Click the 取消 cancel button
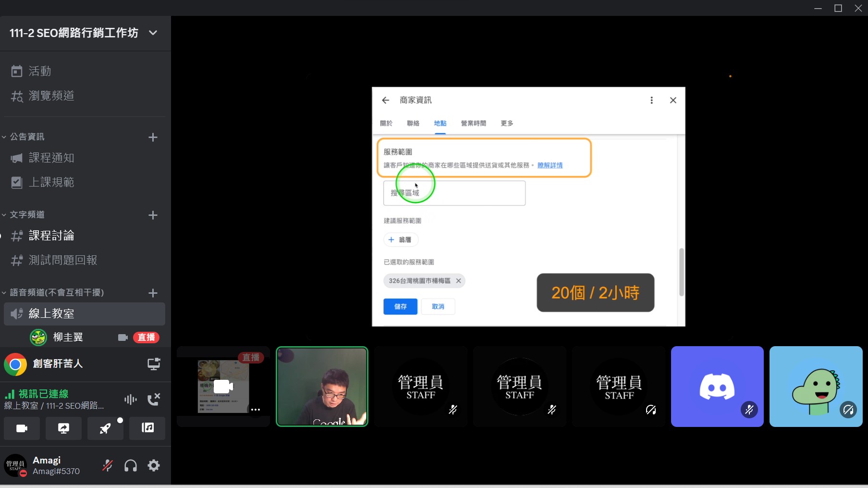 click(438, 306)
